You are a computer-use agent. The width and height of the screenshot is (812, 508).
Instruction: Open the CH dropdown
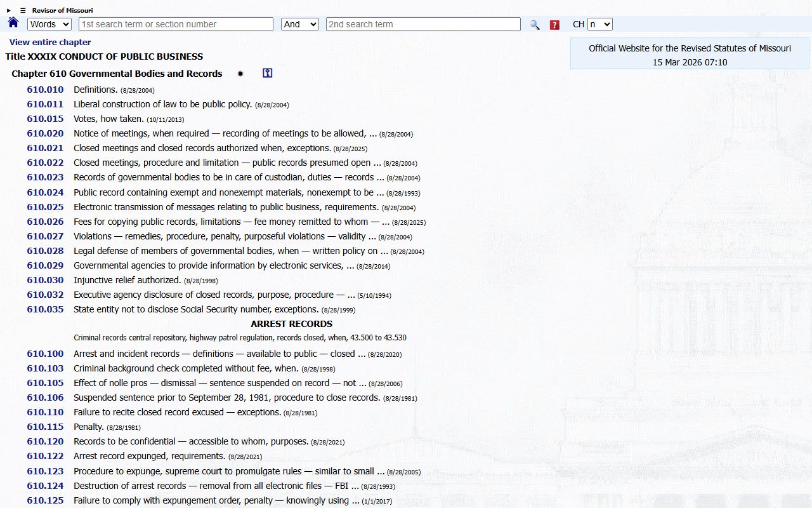[x=599, y=24]
